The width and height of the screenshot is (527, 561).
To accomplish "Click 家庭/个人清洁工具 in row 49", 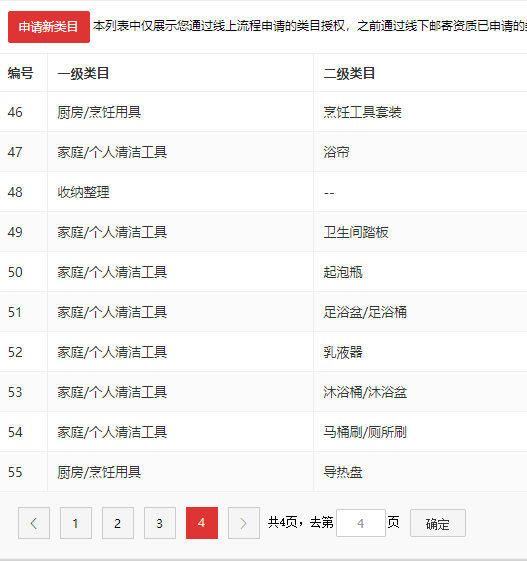I will point(112,232).
